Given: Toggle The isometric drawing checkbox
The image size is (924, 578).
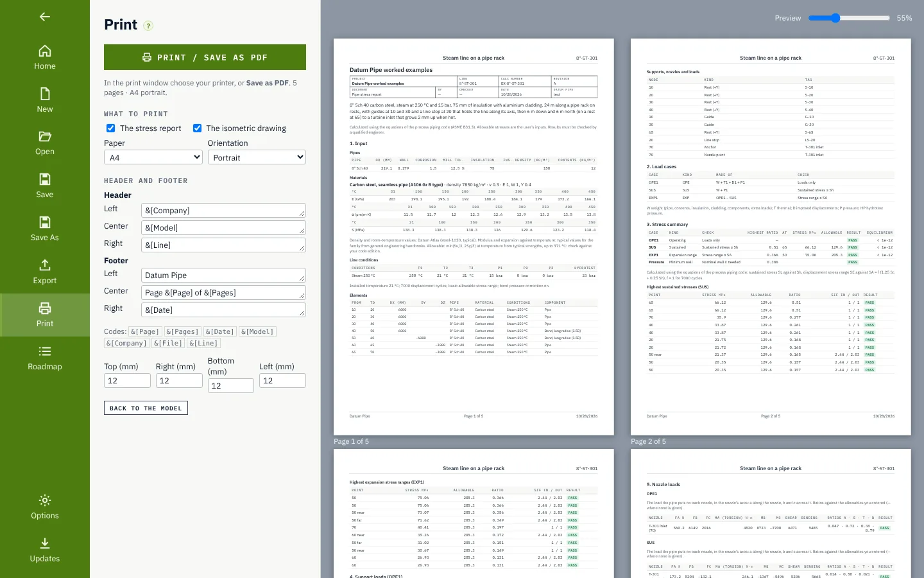Looking at the screenshot, I should (198, 128).
